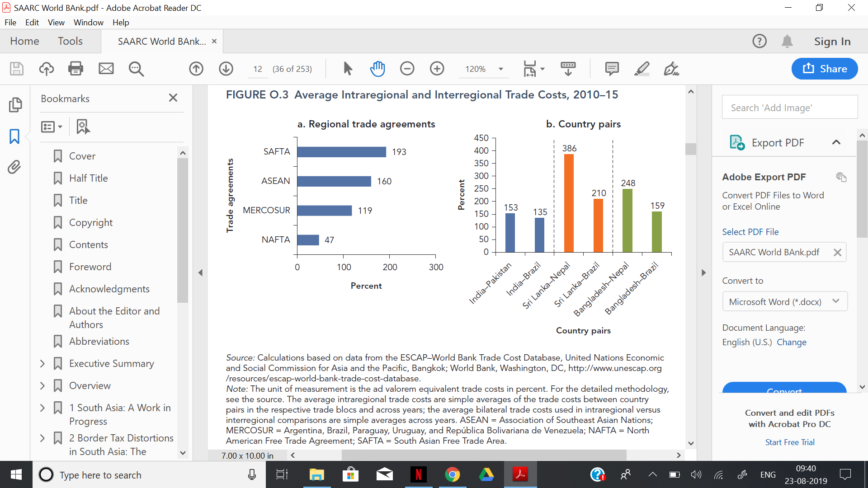Open the Find text magnifier

point(136,69)
